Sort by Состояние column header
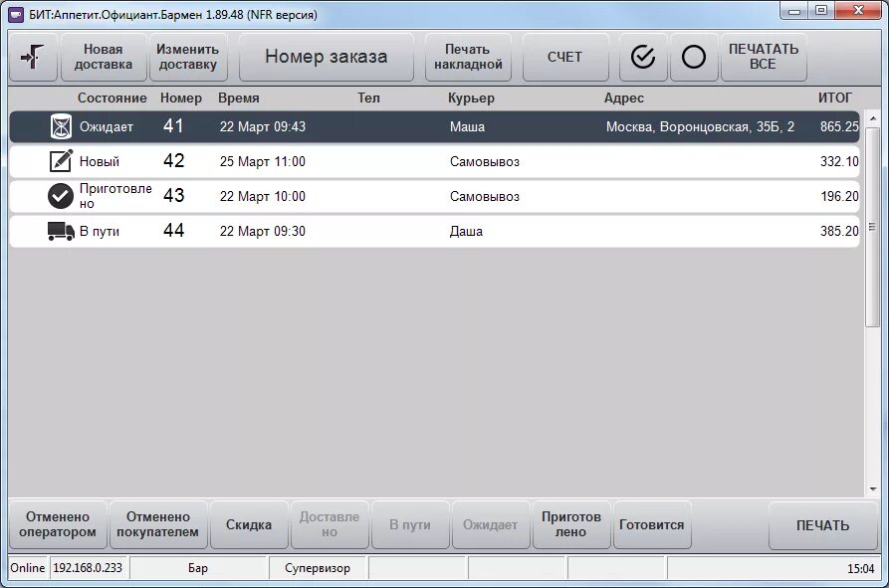889x588 pixels. (111, 98)
